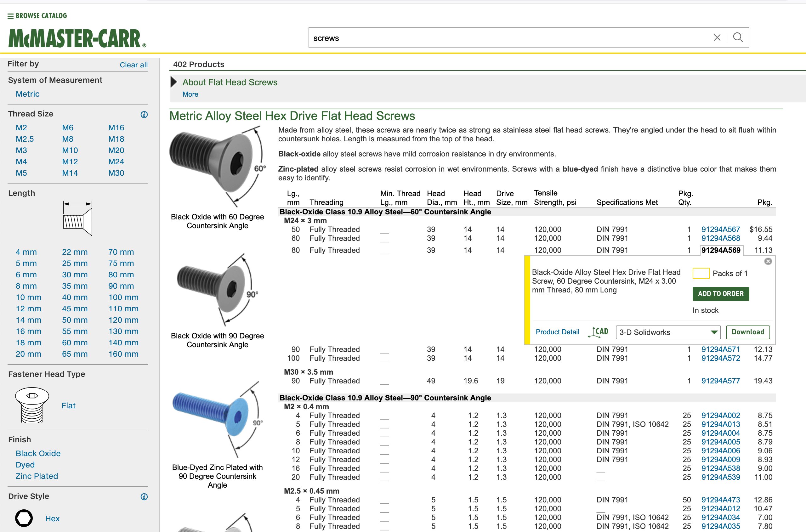Viewport: 806px width, 532px height.
Task: Open part number 91294A013
Action: [x=720, y=424]
